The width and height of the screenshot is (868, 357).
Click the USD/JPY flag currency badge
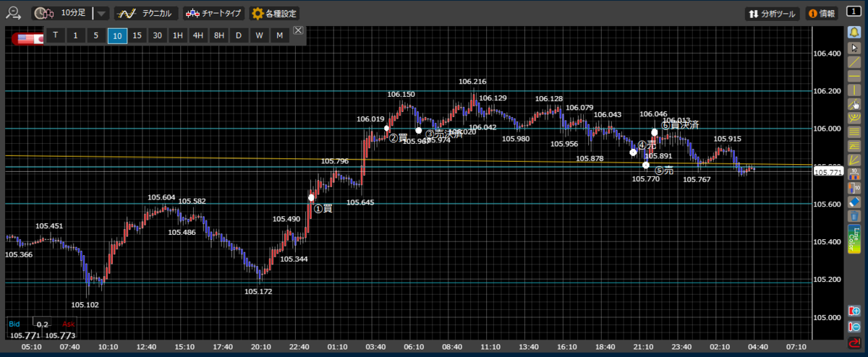pos(27,38)
